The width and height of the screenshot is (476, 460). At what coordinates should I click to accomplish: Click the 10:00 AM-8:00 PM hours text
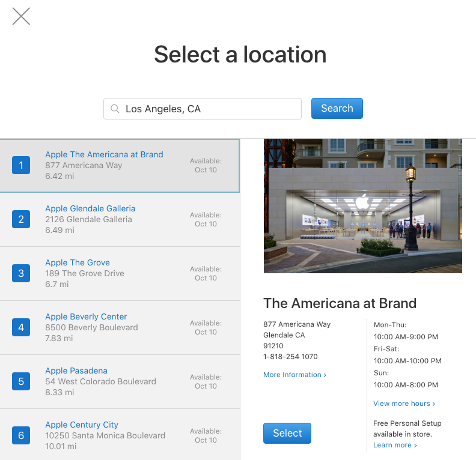point(406,385)
